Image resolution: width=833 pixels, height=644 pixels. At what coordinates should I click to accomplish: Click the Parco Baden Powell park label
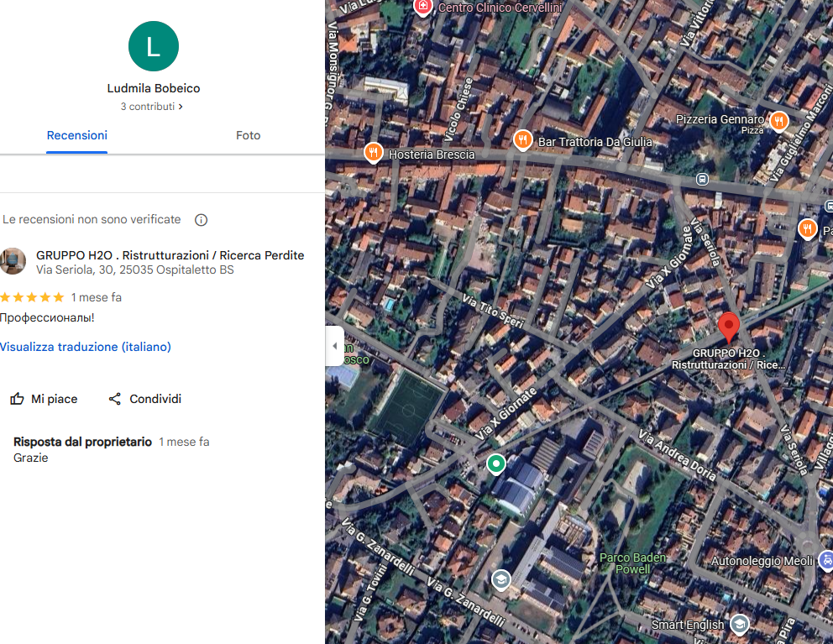click(x=632, y=563)
